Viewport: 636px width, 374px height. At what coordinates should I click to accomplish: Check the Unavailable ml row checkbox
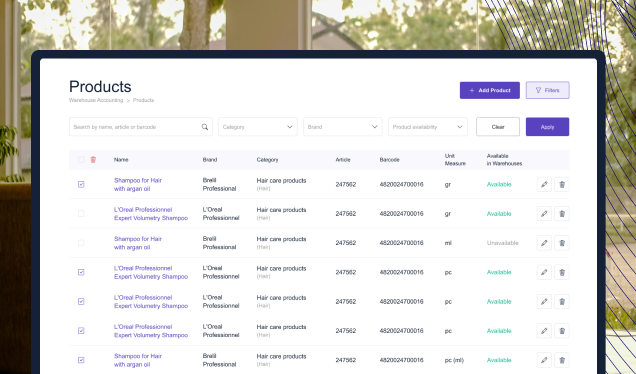pyautogui.click(x=81, y=243)
